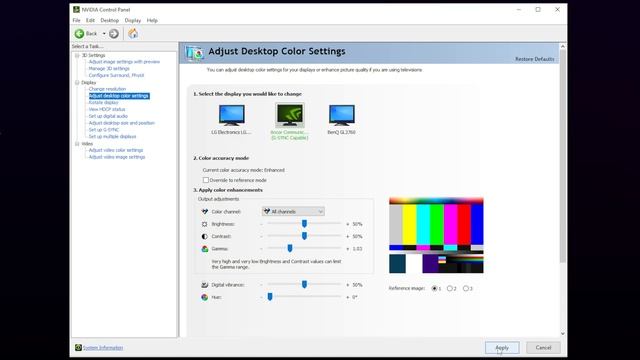Select Reference image option 3
Viewport: 640px width, 360px height.
coord(466,288)
